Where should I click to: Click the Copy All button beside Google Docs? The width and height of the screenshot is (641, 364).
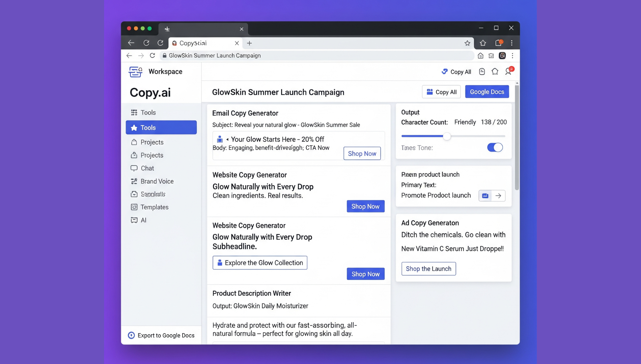tap(441, 92)
